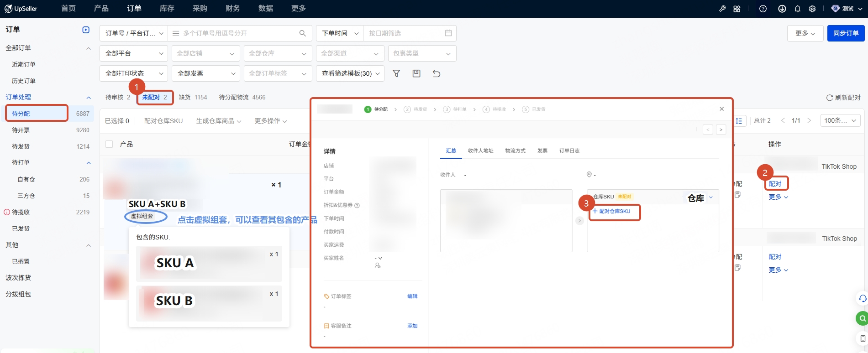Tick the select-all checkbox next to 产品
The width and height of the screenshot is (868, 353).
point(109,144)
